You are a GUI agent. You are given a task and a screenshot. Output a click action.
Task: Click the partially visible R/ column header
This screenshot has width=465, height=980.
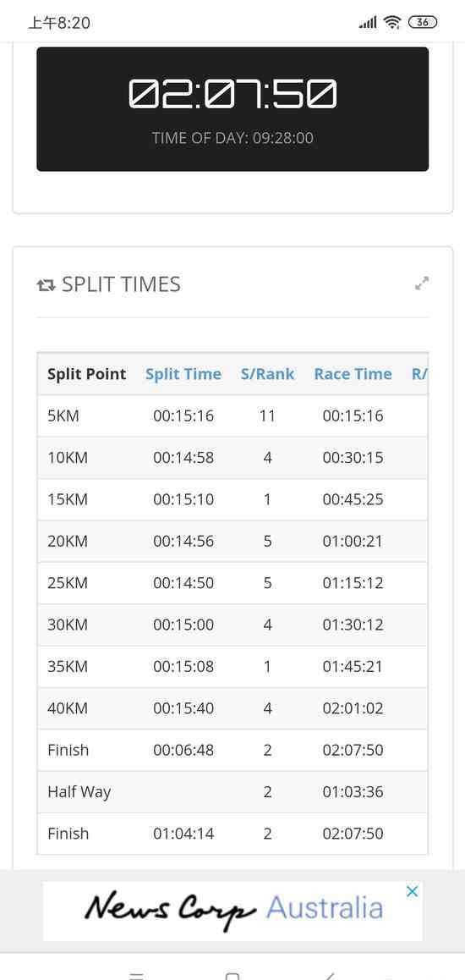tap(419, 374)
